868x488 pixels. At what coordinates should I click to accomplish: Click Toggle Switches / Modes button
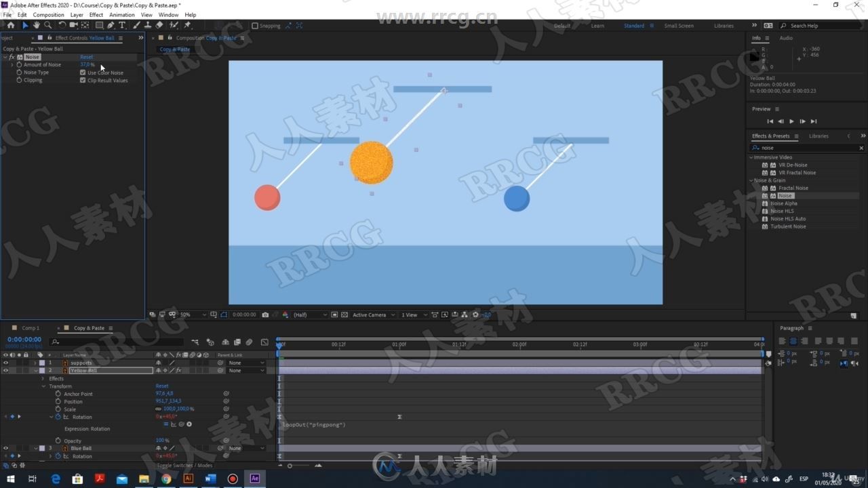pyautogui.click(x=184, y=466)
